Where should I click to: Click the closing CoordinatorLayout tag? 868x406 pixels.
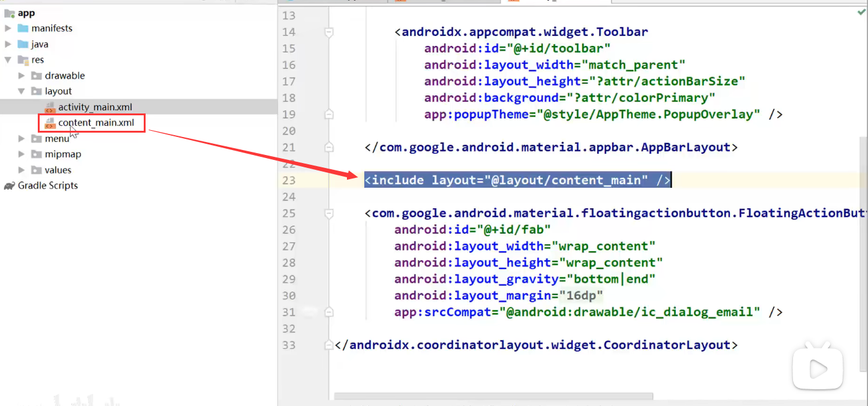click(536, 345)
